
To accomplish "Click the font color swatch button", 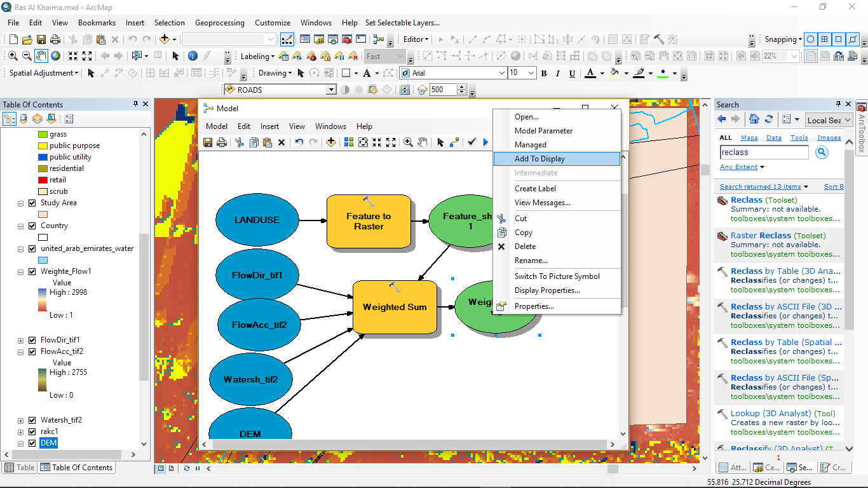I will 590,73.
